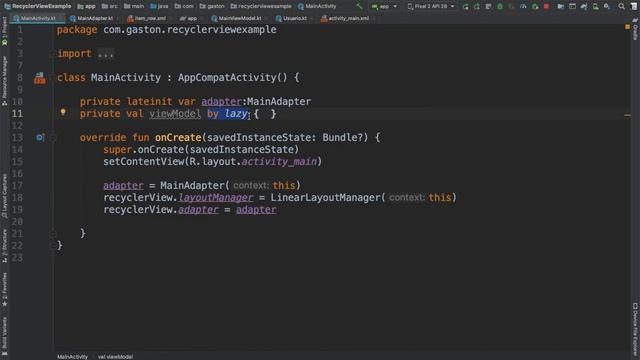Click the fold end marker on line 22
The image size is (640, 360).
(x=53, y=245)
